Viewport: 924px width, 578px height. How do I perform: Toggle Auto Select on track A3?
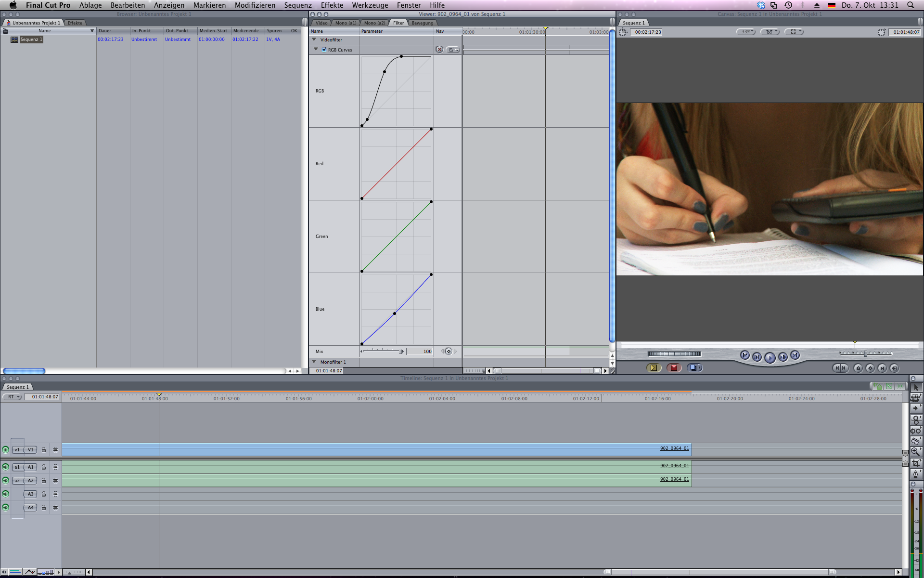tap(56, 494)
